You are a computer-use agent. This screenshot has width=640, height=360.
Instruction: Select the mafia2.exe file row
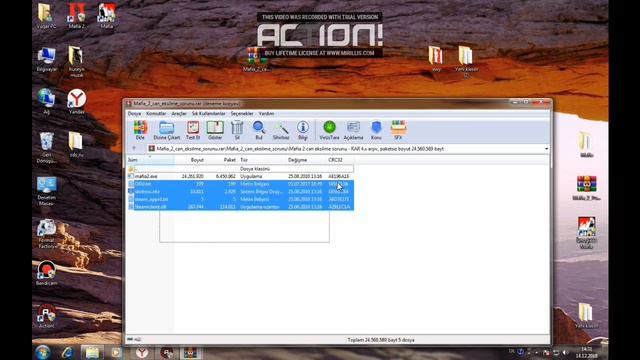(240, 176)
